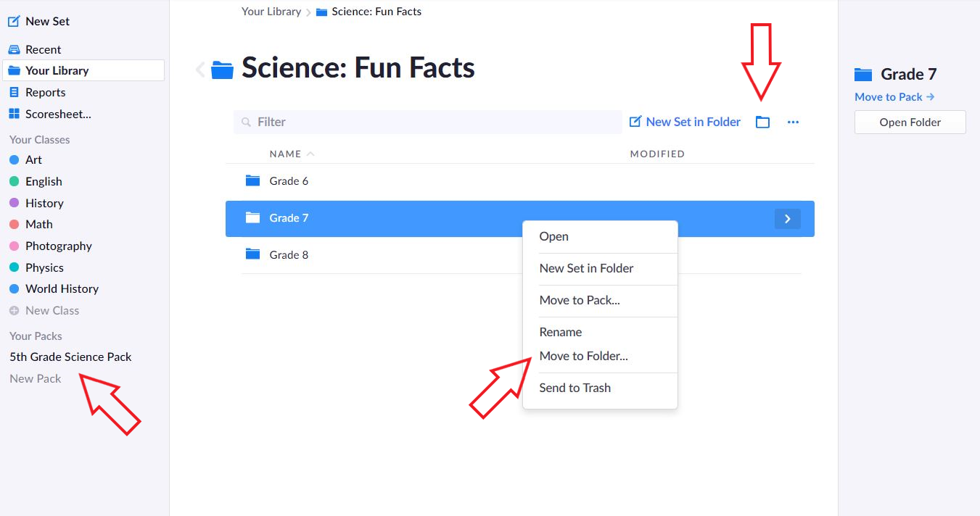Click the Reports document icon

point(14,92)
